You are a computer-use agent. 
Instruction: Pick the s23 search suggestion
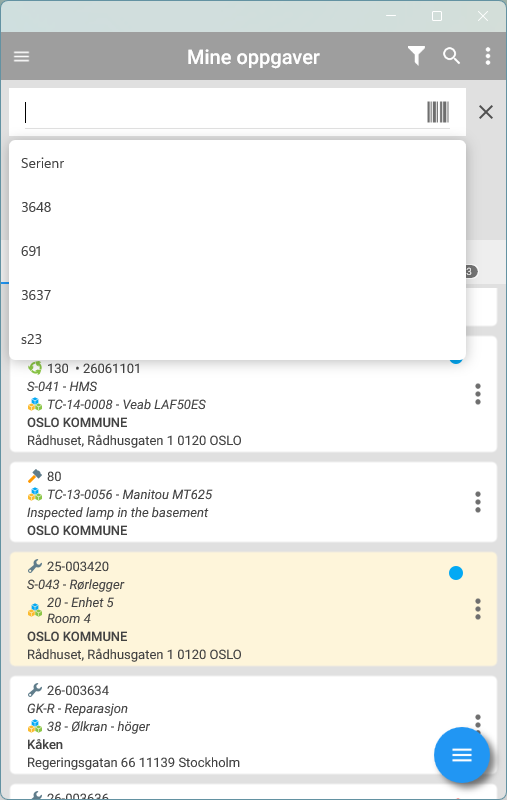237,339
